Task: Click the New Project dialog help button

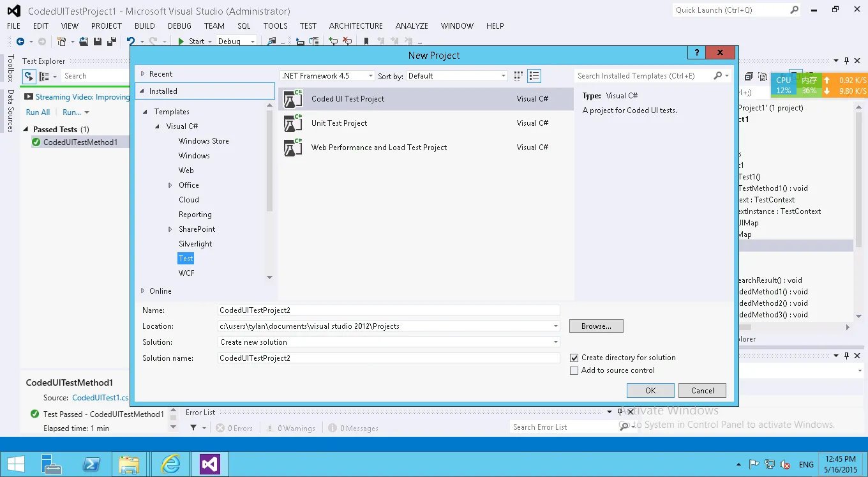Action: coord(696,53)
